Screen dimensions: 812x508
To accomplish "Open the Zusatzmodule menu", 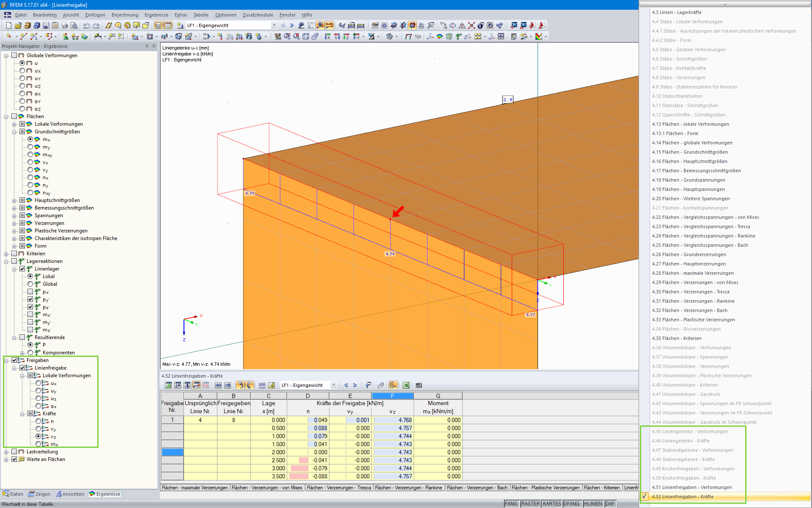I will click(x=258, y=15).
